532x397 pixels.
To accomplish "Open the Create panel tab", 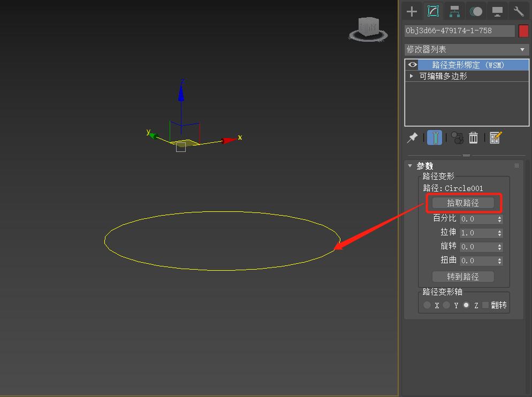I will click(412, 10).
